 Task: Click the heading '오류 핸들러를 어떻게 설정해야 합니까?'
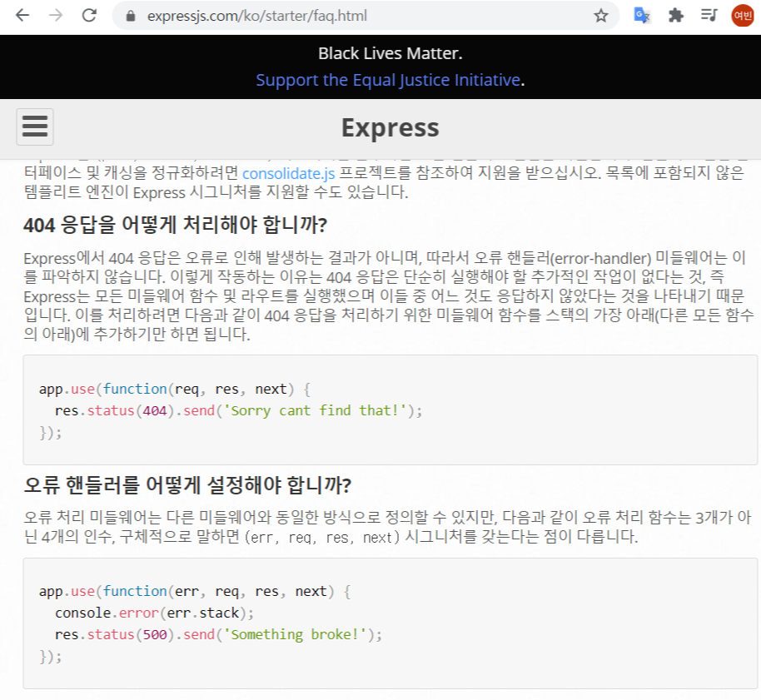pos(187,484)
